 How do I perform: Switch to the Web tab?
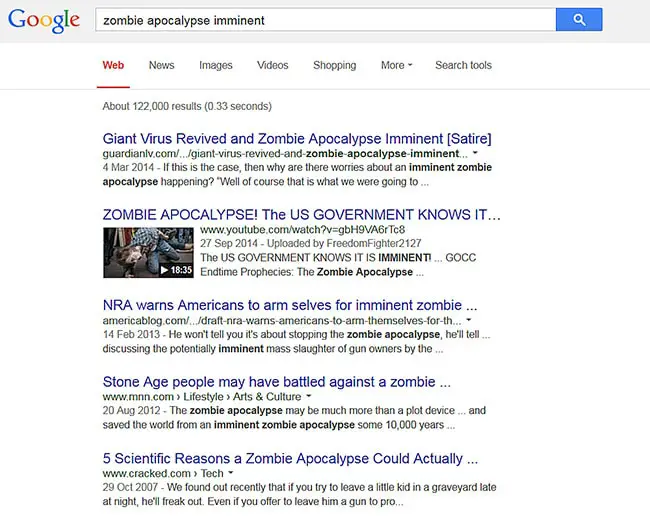[113, 65]
